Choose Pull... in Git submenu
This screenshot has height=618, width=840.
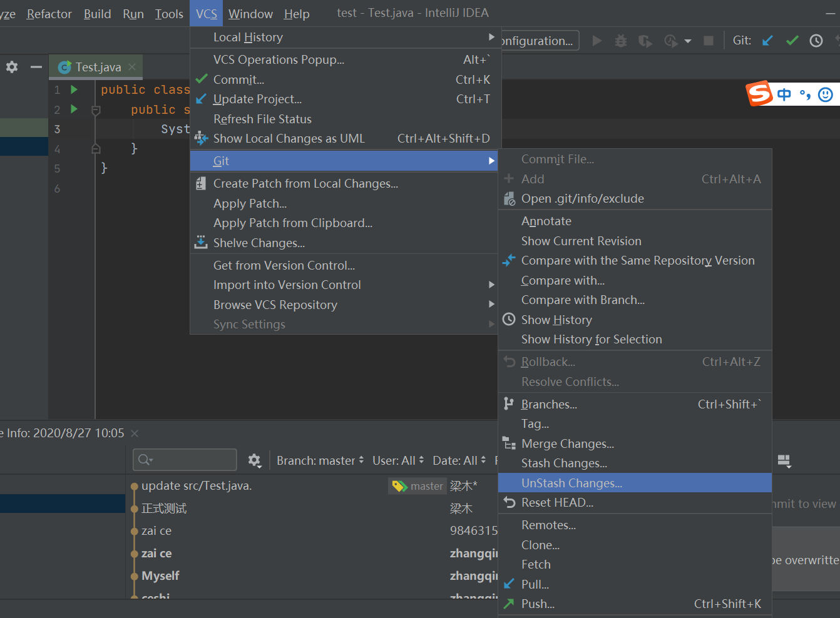point(635,584)
